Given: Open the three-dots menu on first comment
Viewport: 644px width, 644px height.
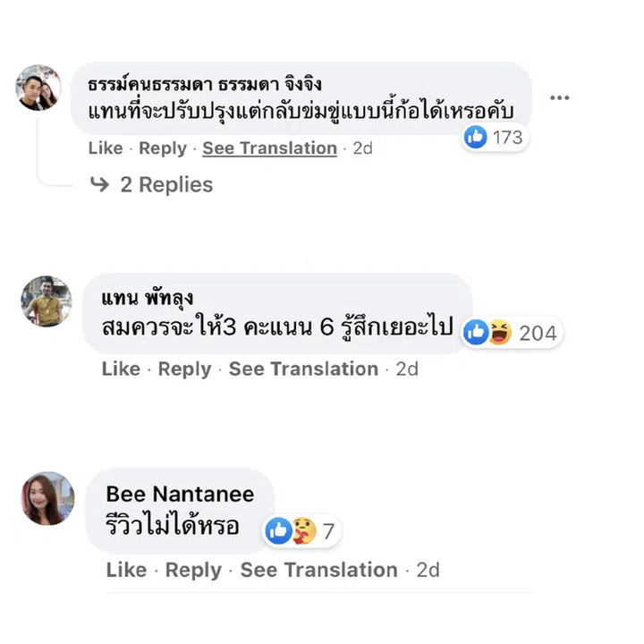Looking at the screenshot, I should tap(560, 97).
